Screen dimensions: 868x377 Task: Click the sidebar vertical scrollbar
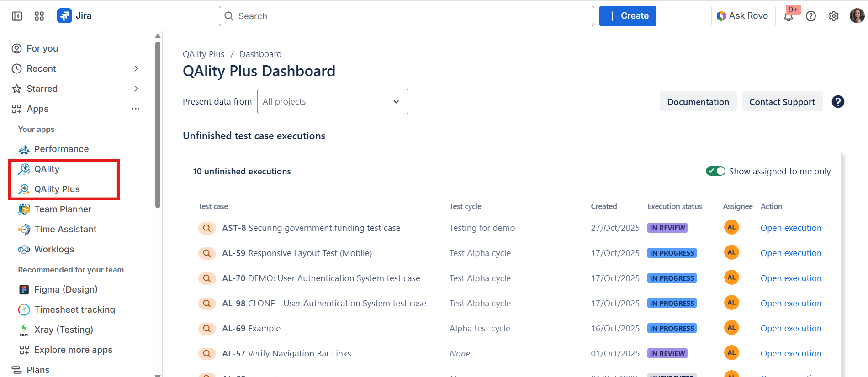[x=158, y=125]
